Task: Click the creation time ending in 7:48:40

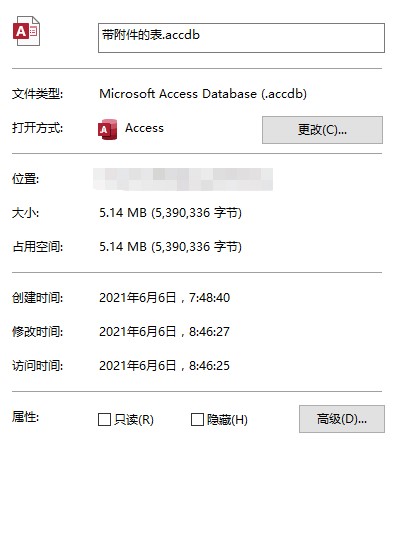Action: (165, 298)
